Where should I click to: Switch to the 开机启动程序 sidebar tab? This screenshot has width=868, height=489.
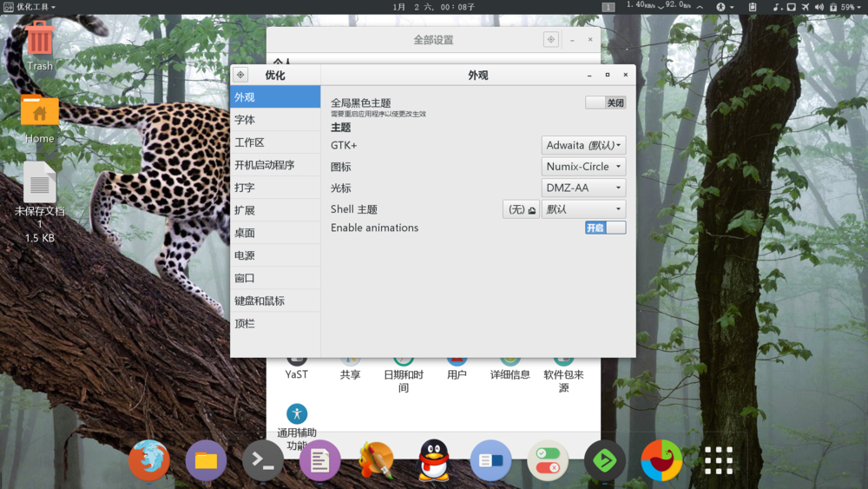[275, 165]
